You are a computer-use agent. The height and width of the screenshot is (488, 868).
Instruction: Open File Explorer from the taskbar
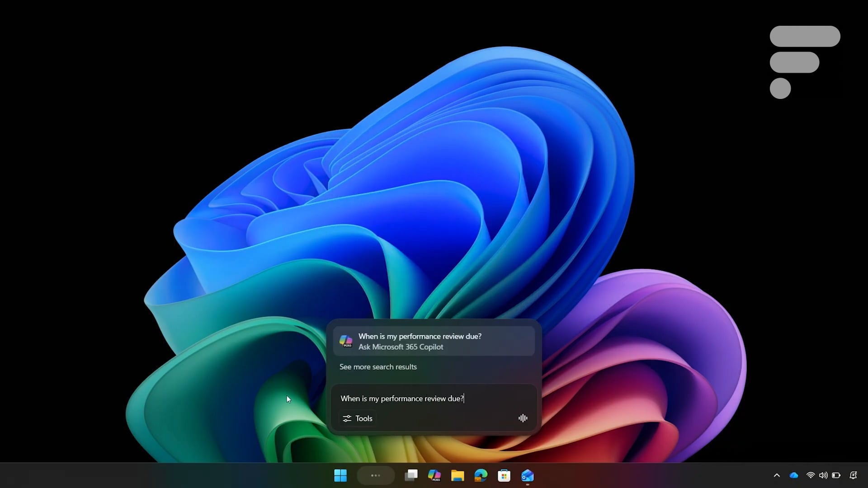click(458, 475)
